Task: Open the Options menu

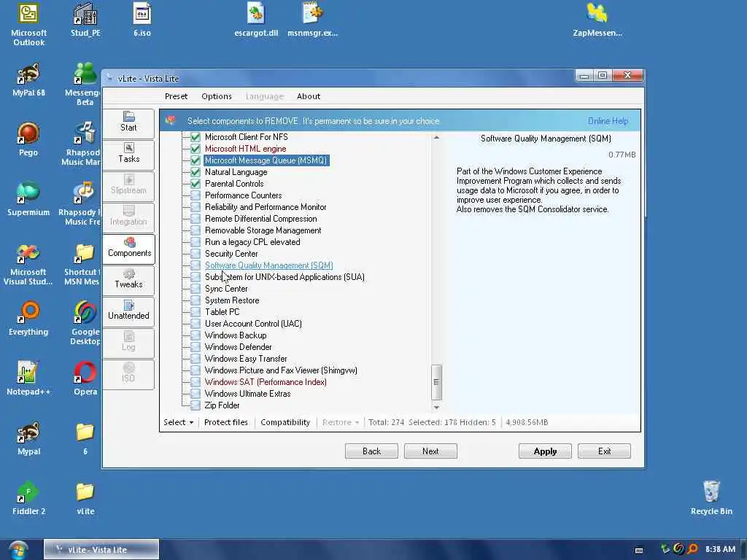Action: 216,96
